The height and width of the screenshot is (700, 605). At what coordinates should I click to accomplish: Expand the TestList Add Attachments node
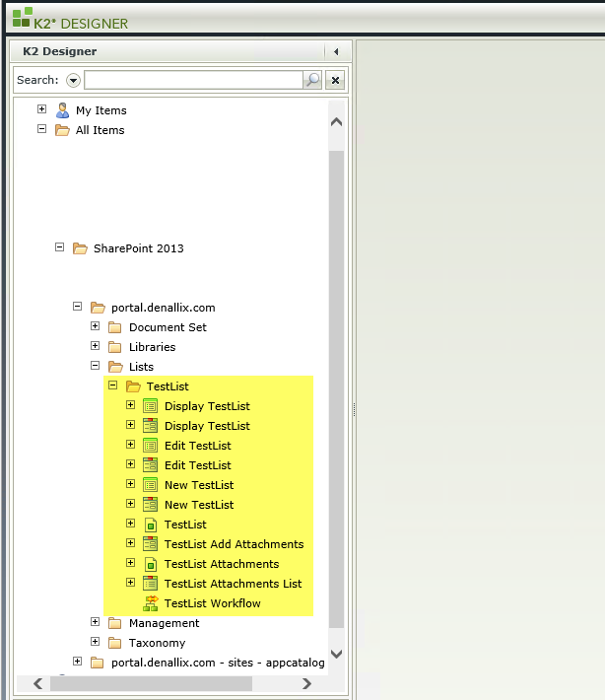tap(130, 542)
